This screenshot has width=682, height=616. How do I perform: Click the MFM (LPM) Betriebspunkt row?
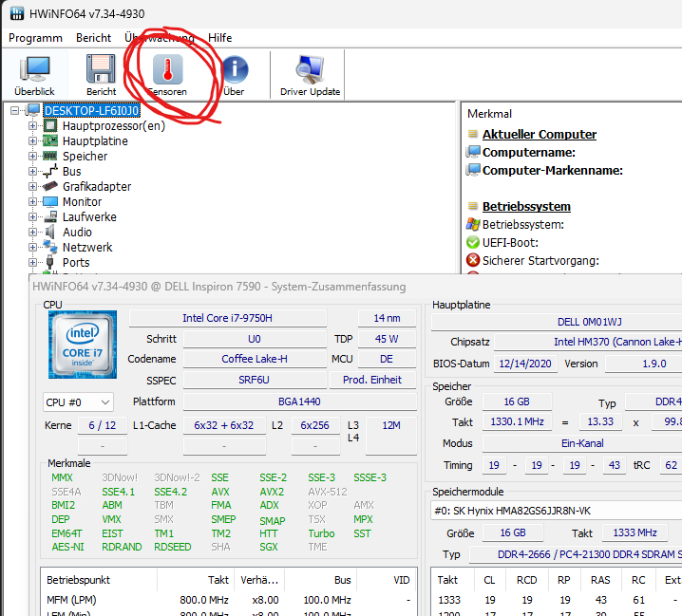tap(228, 601)
